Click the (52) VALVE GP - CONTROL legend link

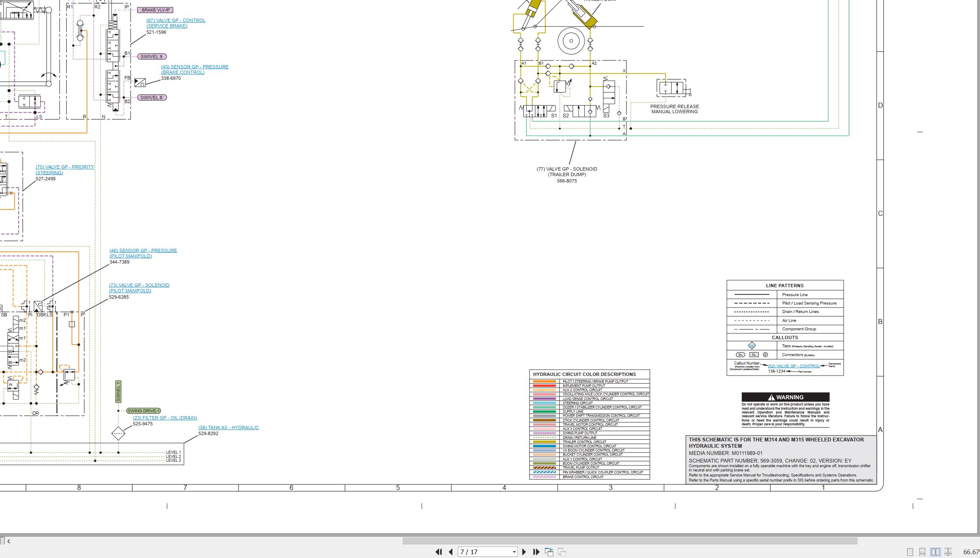tap(793, 366)
